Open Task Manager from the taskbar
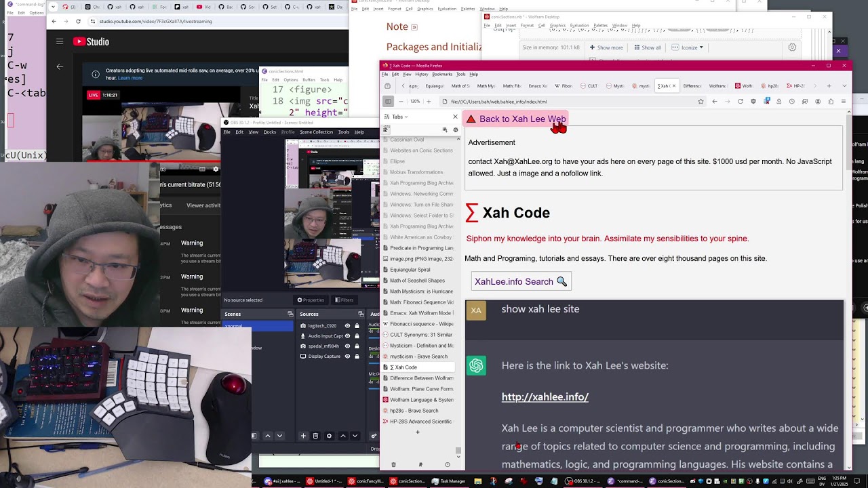 pos(450,481)
